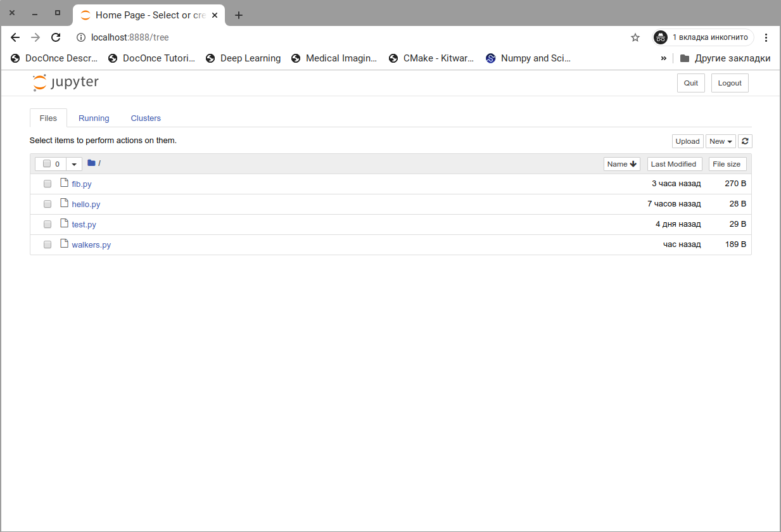
Task: Go back with browser back arrow
Action: (15, 37)
